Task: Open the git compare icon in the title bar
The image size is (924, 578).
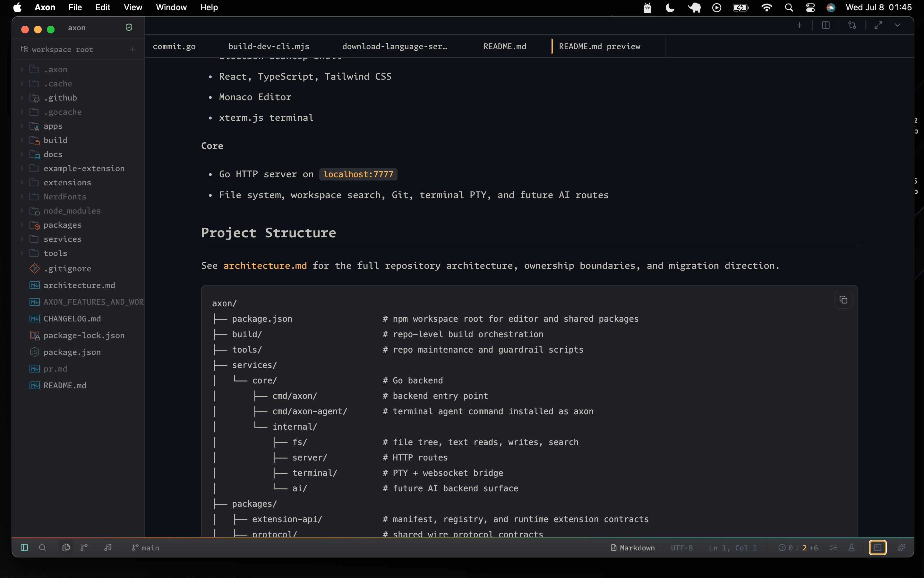Action: tap(852, 25)
